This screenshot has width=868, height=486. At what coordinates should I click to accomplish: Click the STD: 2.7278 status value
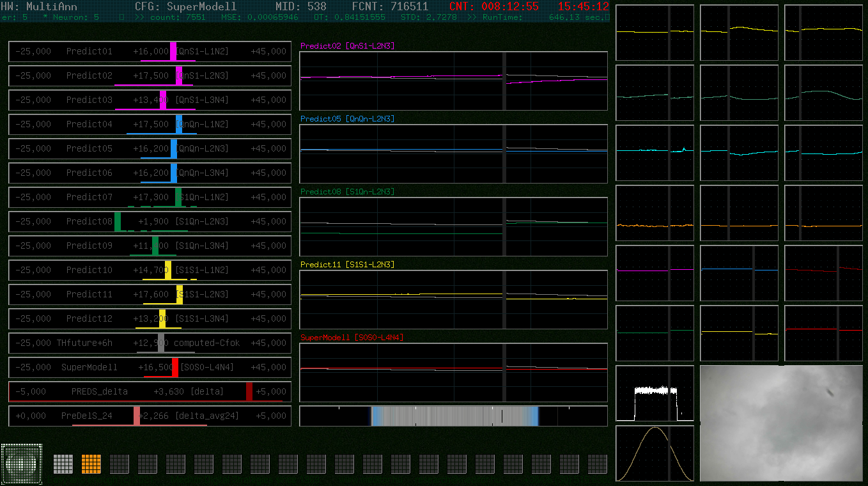tap(429, 17)
